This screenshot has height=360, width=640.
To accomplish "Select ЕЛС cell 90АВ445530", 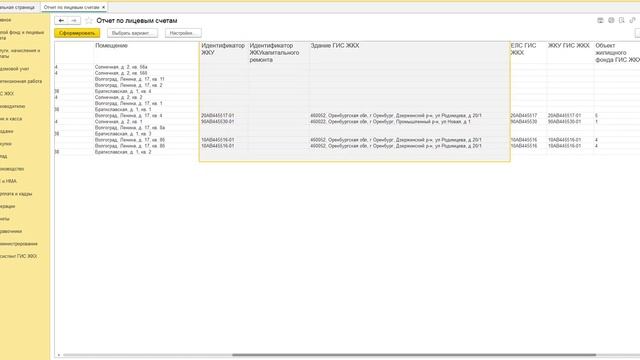I will click(x=524, y=122).
